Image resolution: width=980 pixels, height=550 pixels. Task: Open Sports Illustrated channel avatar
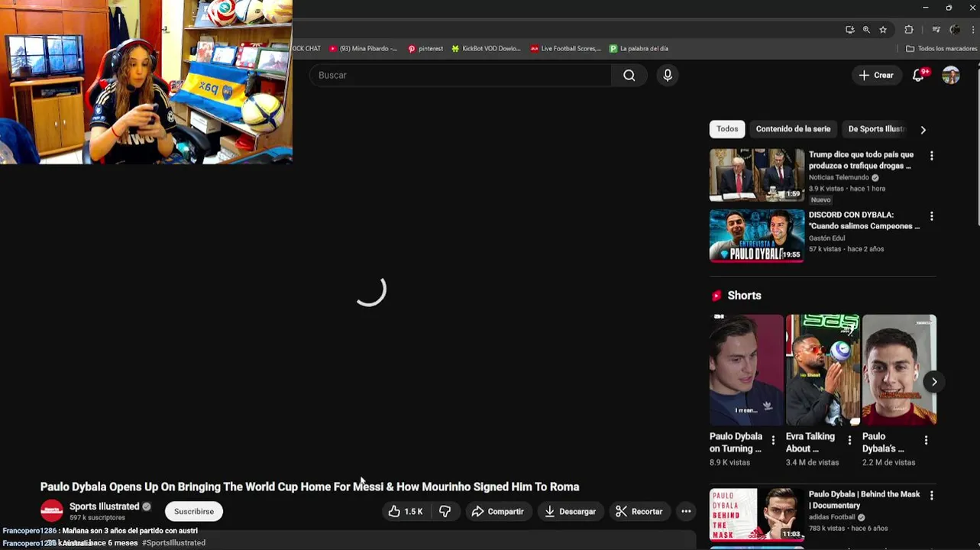pos(52,511)
